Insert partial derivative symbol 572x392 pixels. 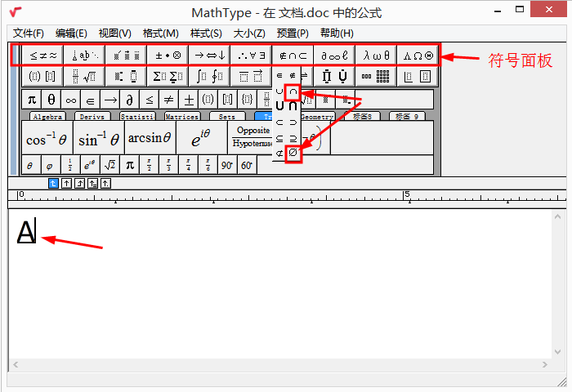point(129,99)
